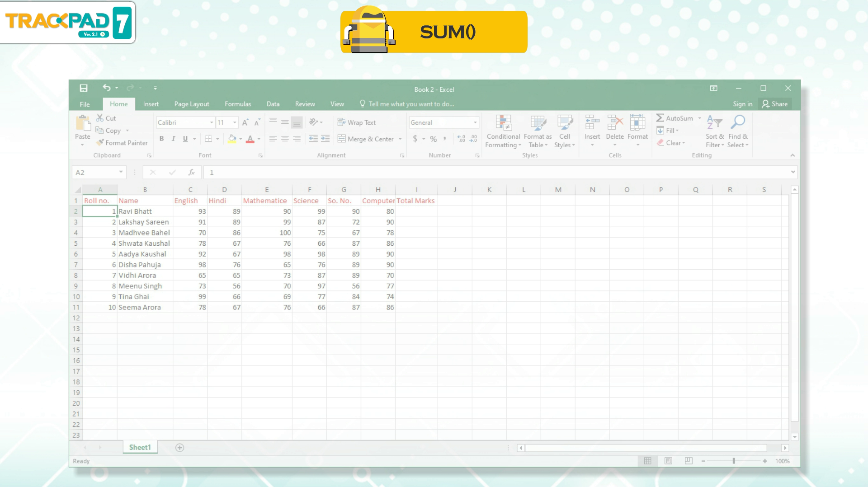Expand the Name Box dropdown arrow
868x487 pixels.
121,172
